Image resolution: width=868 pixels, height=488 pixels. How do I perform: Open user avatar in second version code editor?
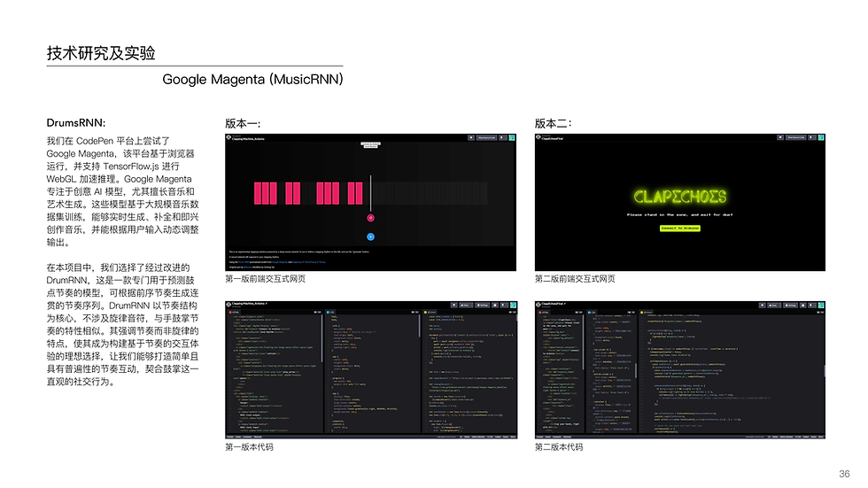822,305
